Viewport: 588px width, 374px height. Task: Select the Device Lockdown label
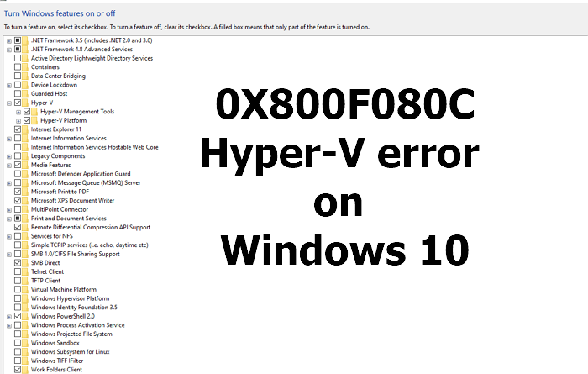tap(54, 85)
